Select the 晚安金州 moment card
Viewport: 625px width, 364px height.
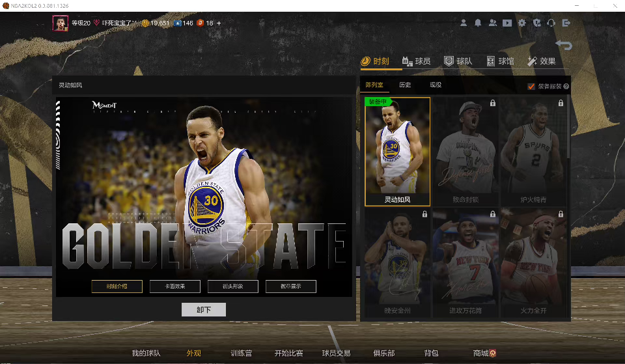(397, 262)
